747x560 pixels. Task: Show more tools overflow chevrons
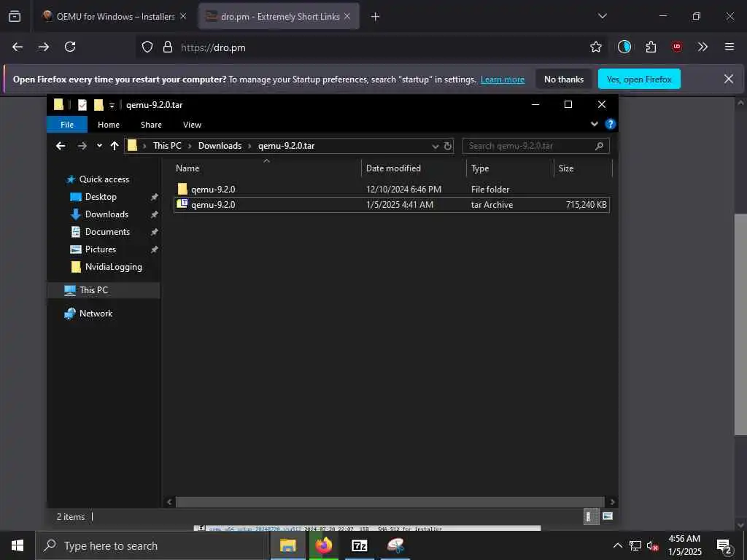(x=703, y=47)
